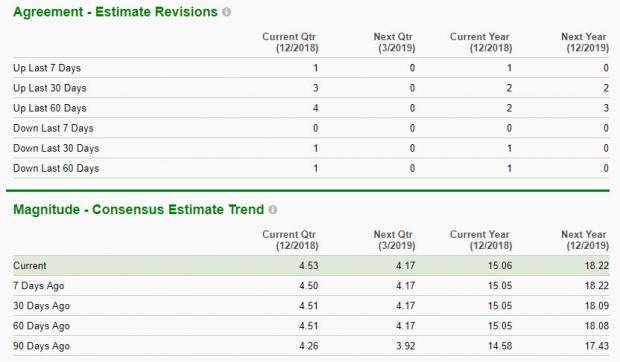
Task: Click Current row value 4.53
Action: click(x=309, y=266)
